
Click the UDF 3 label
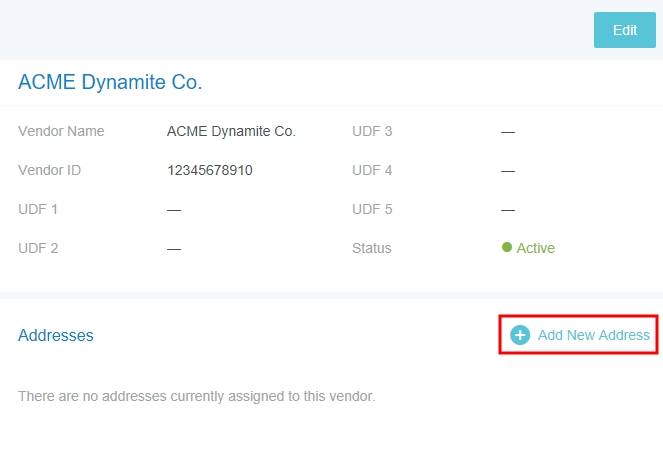pyautogui.click(x=372, y=131)
